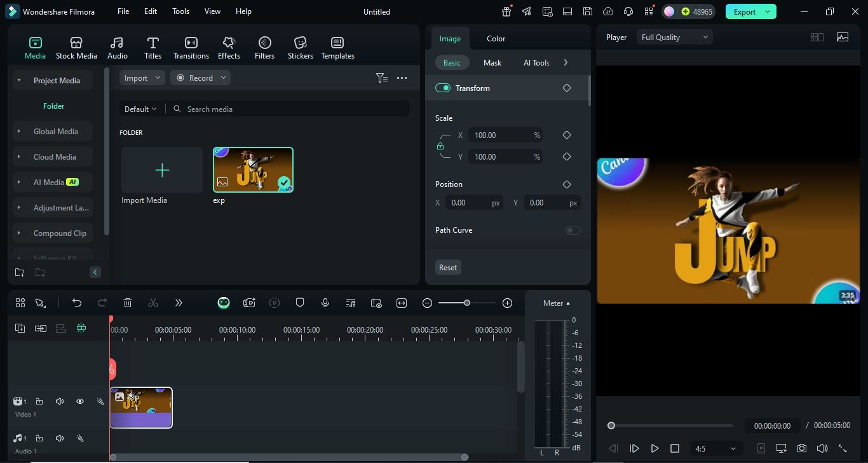
Task: Toggle Transform keyframe diamond
Action: tap(567, 88)
